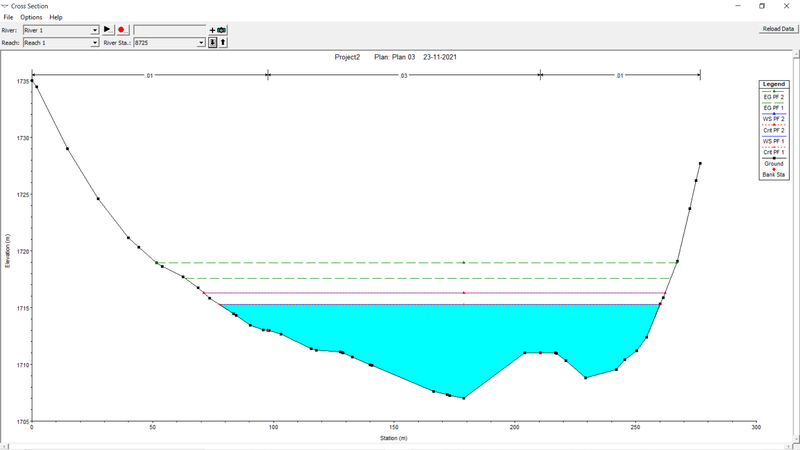The image size is (800, 450).
Task: Click the Station (m) axis label
Action: pyautogui.click(x=393, y=438)
